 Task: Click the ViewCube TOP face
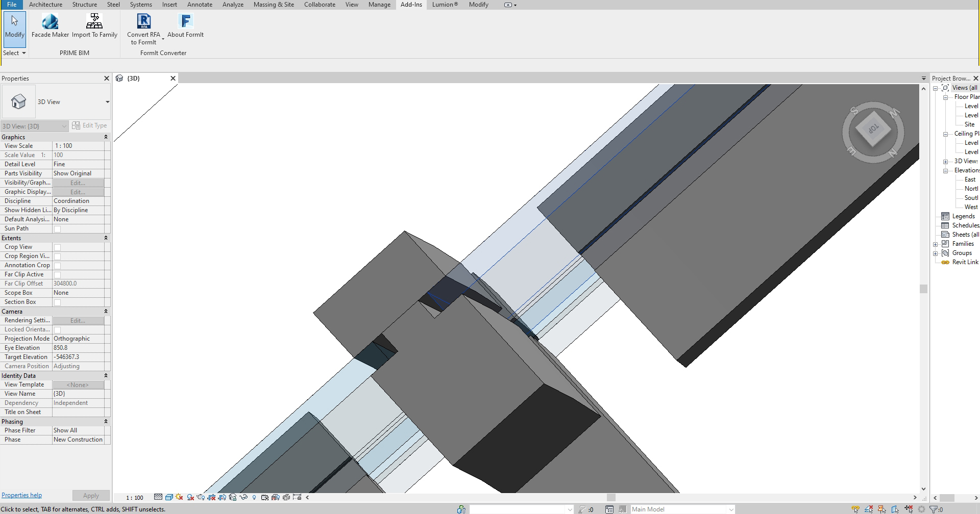(x=873, y=129)
